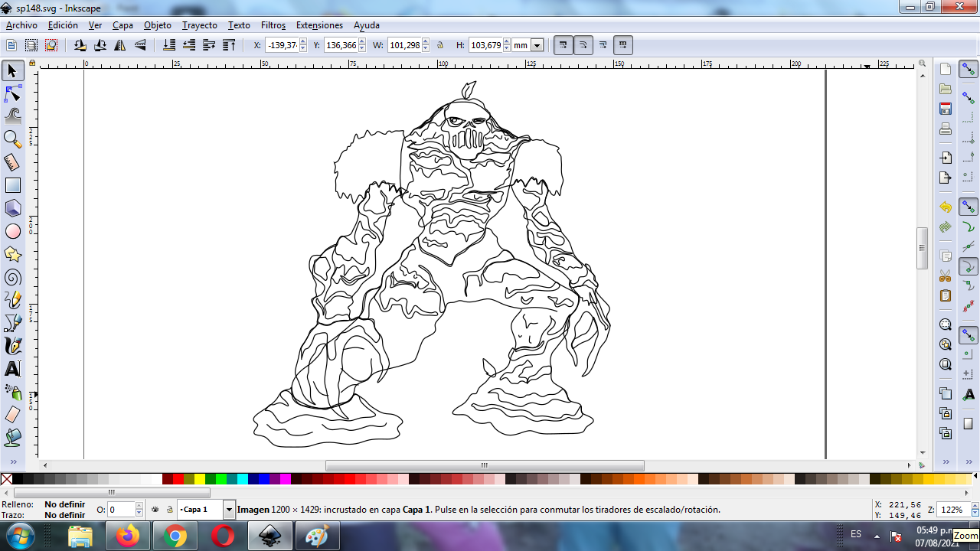Open the Extensiones menu
This screenshot has width=980, height=551.
tap(319, 25)
